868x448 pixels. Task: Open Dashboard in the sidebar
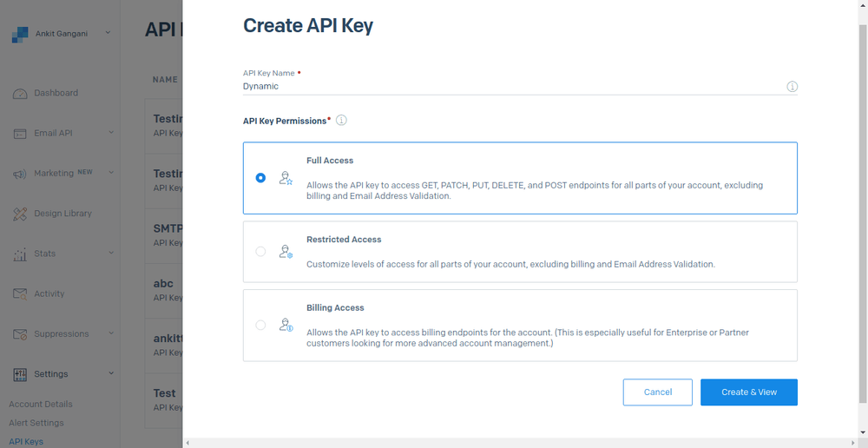click(x=56, y=93)
